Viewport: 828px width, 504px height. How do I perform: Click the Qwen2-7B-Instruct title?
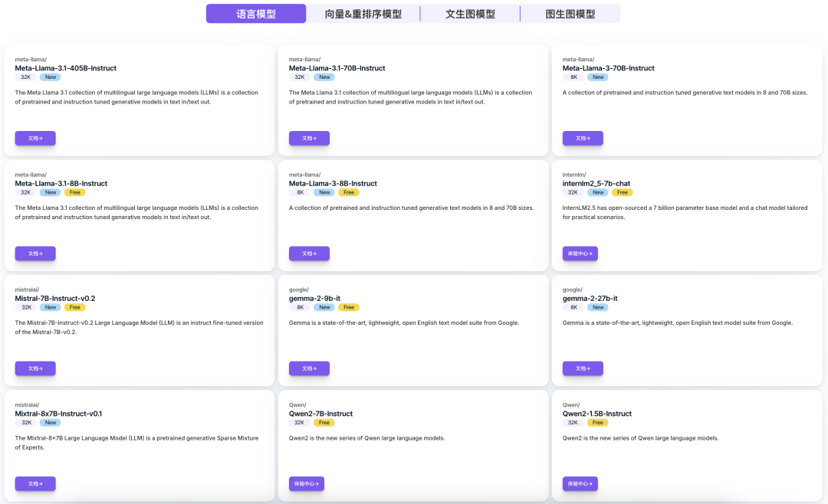click(320, 414)
